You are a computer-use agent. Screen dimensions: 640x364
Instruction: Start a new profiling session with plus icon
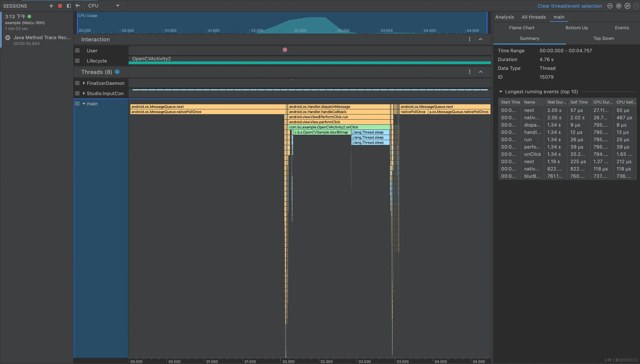pos(51,6)
